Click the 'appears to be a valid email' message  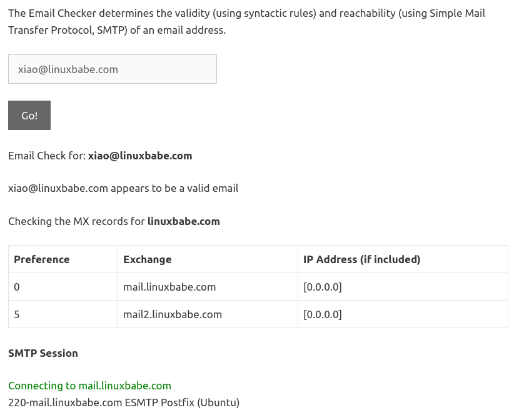(x=174, y=188)
